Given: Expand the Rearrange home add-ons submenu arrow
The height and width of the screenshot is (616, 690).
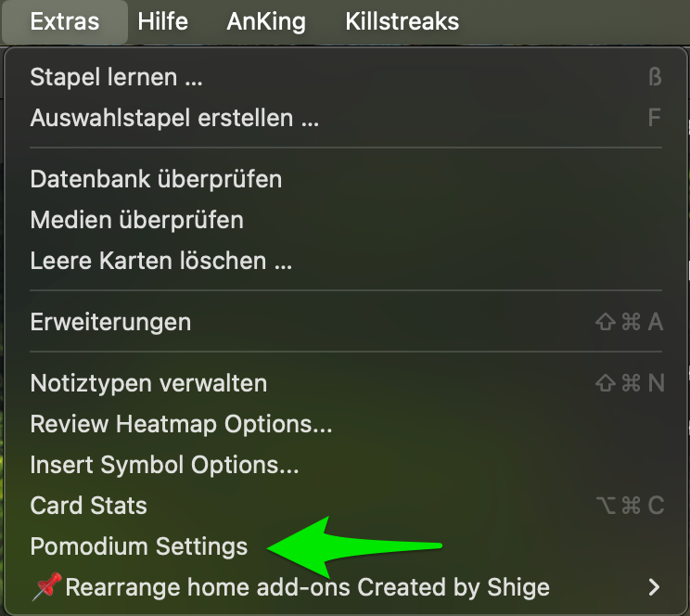Looking at the screenshot, I should (655, 587).
